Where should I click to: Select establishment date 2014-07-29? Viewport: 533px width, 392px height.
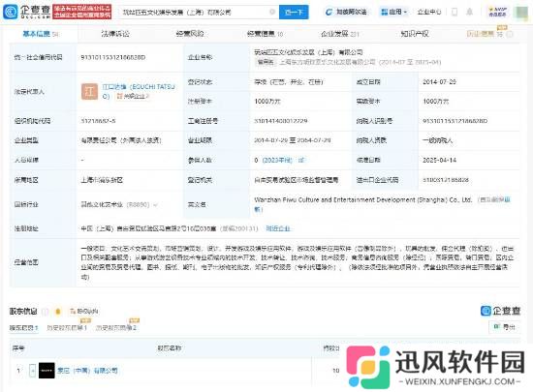[x=439, y=82]
